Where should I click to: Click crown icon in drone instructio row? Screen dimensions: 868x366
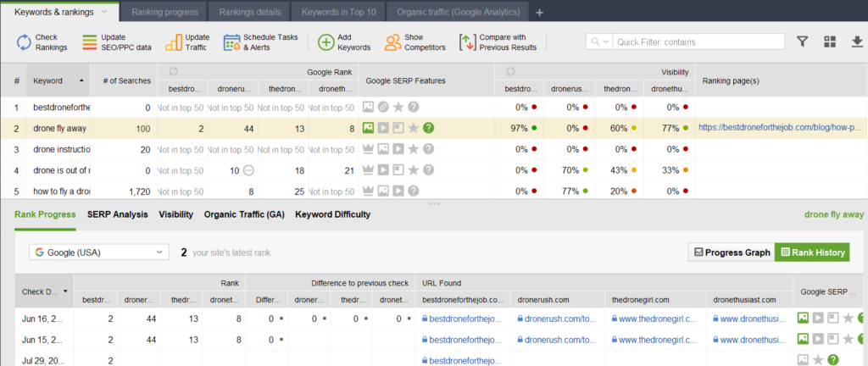point(368,149)
